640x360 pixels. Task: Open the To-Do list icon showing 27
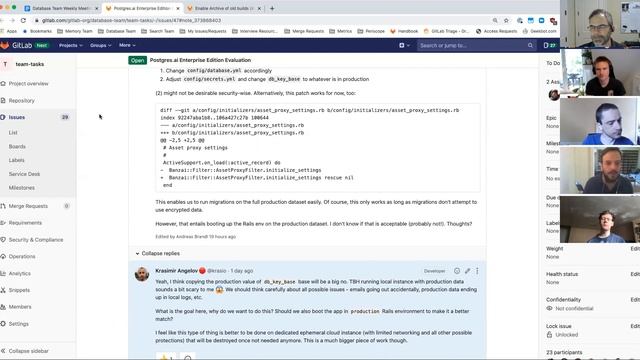coord(549,45)
